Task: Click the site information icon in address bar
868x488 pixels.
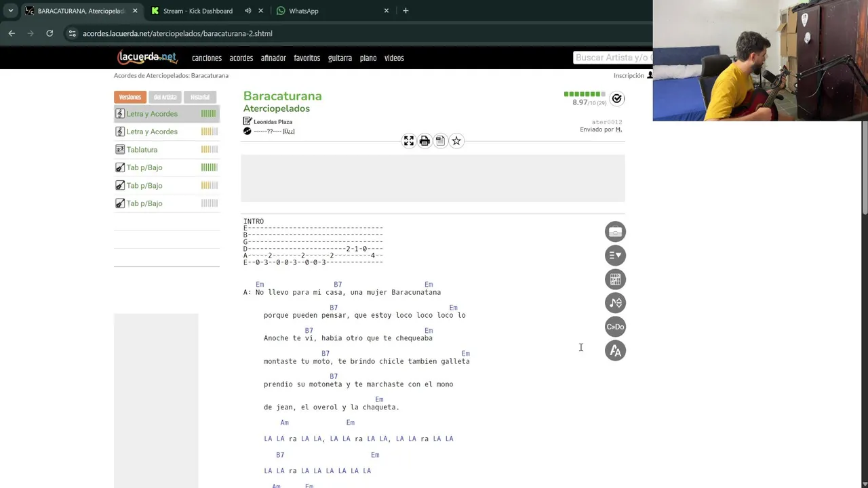Action: point(73,33)
